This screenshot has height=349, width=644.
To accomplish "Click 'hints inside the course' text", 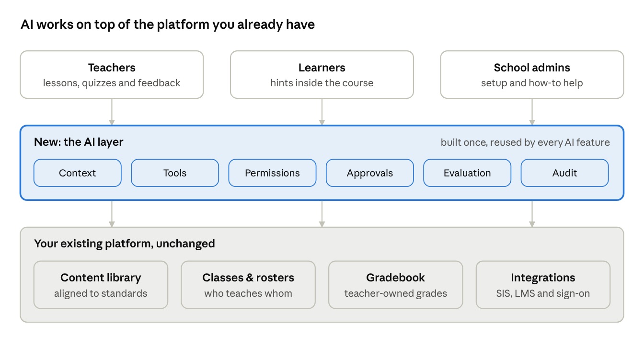I will (322, 83).
